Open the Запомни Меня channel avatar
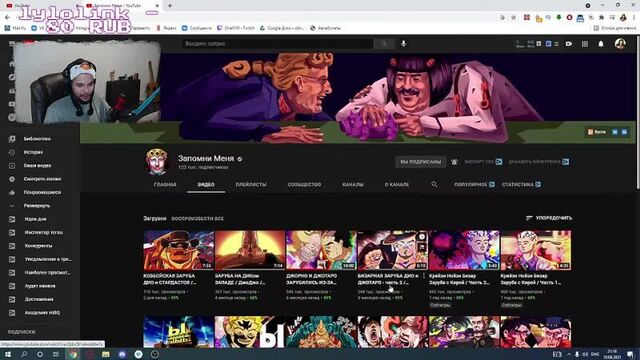640x360 pixels. [157, 162]
